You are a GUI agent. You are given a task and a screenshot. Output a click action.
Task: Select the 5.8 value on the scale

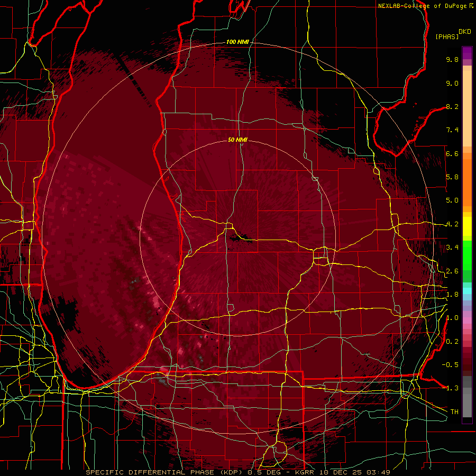(x=452, y=177)
